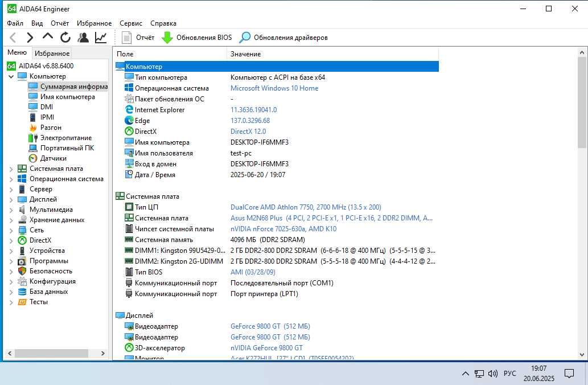
Task: Open the Файл menu
Action: point(15,23)
